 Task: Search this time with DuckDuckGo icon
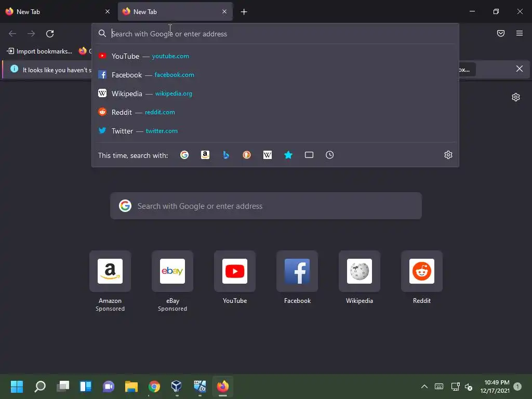247,155
